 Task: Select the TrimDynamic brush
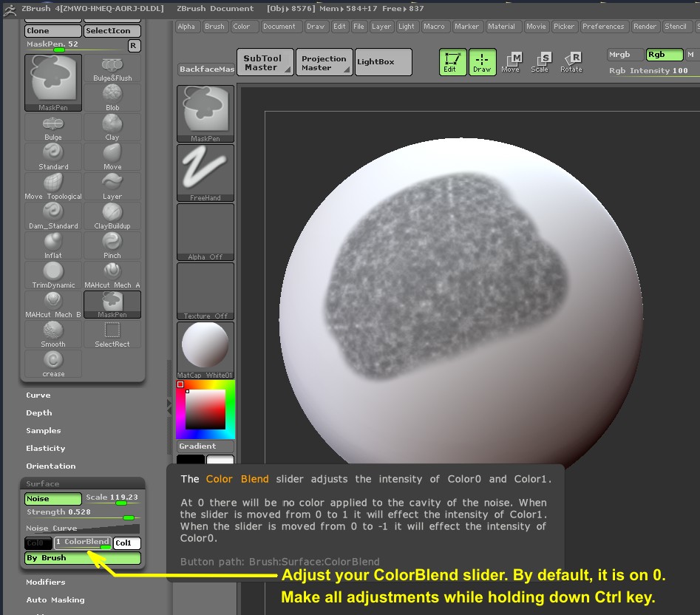click(x=53, y=276)
